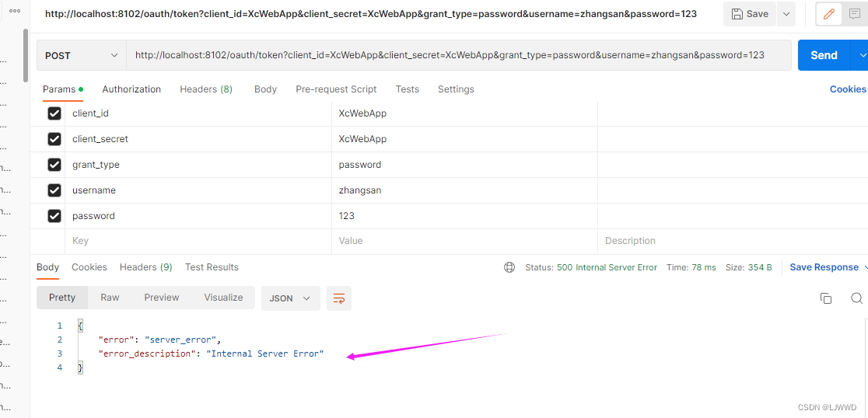Viewport: 868px width, 418px height.
Task: Click the client_secret key cell
Action: [198, 139]
